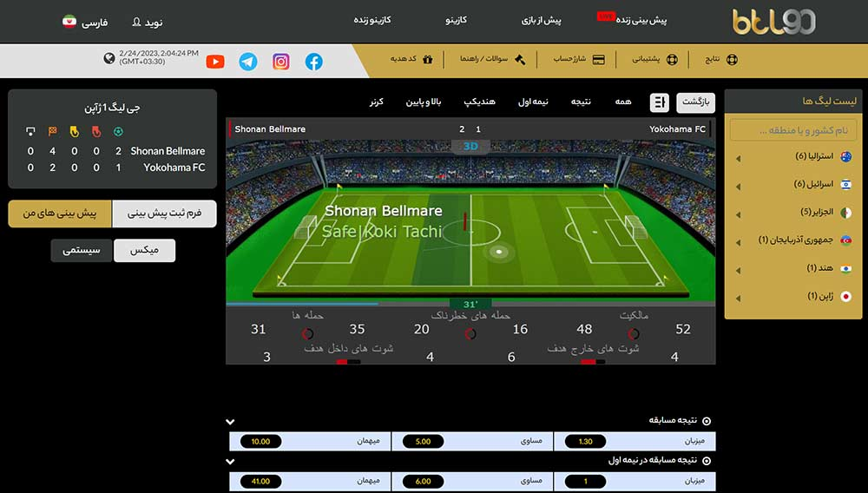Click the بازگشت back button
This screenshot has width=868, height=493.
point(695,102)
